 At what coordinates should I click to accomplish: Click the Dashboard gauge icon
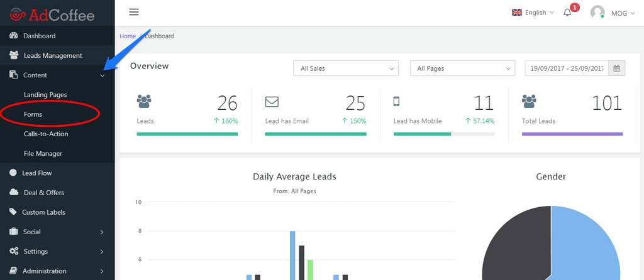click(x=14, y=36)
